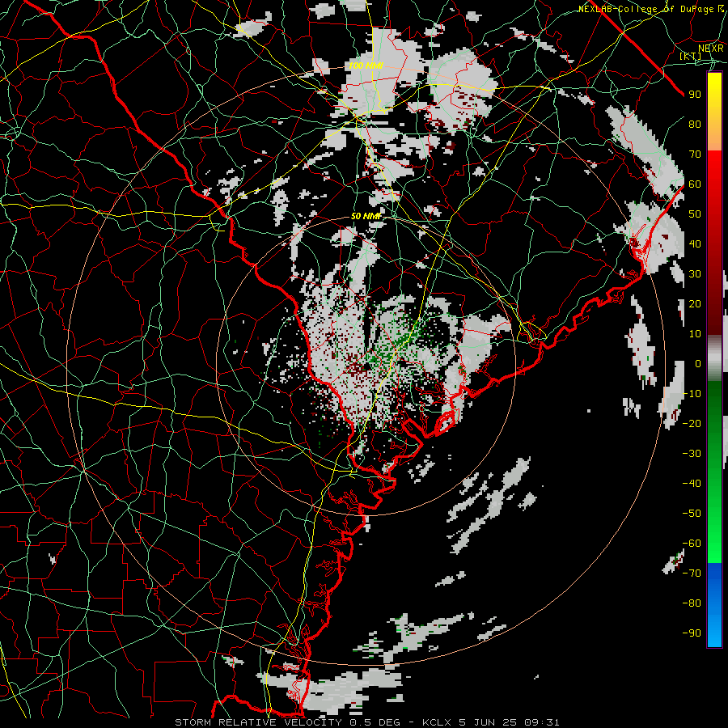
Task: Click the 100 NMI range ring label
Action: 366,66
